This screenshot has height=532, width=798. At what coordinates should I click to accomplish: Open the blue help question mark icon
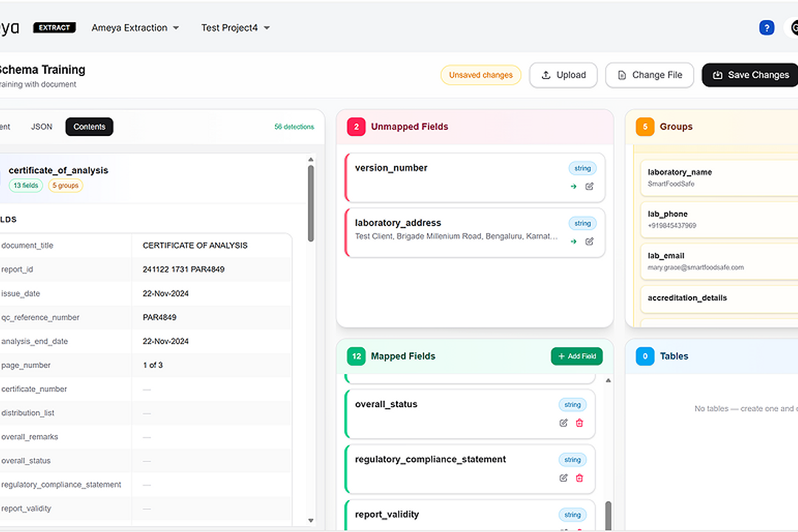[x=766, y=28]
